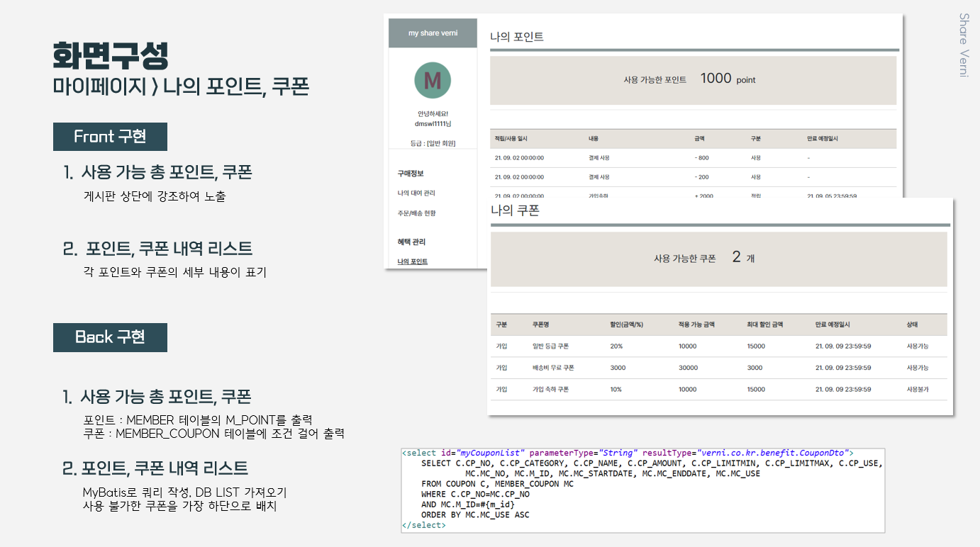
Task: Click the 최대 할인 금액 column header
Action: click(765, 325)
